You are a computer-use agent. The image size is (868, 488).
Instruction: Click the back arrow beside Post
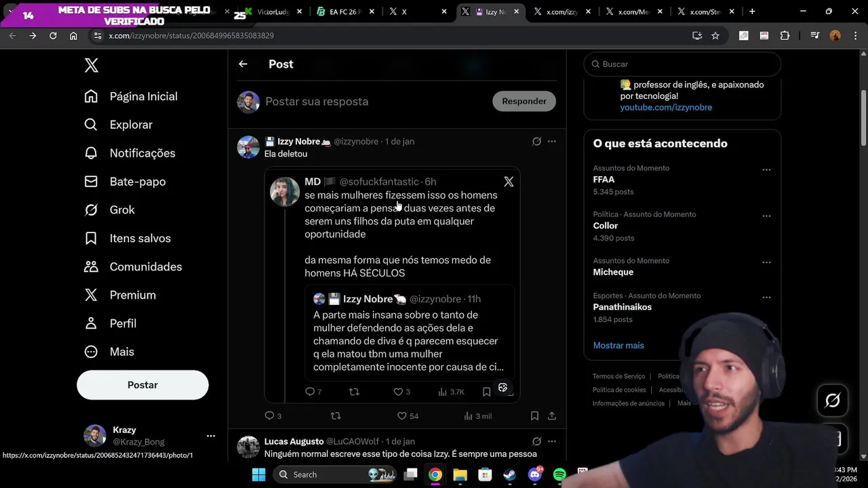[x=243, y=64]
